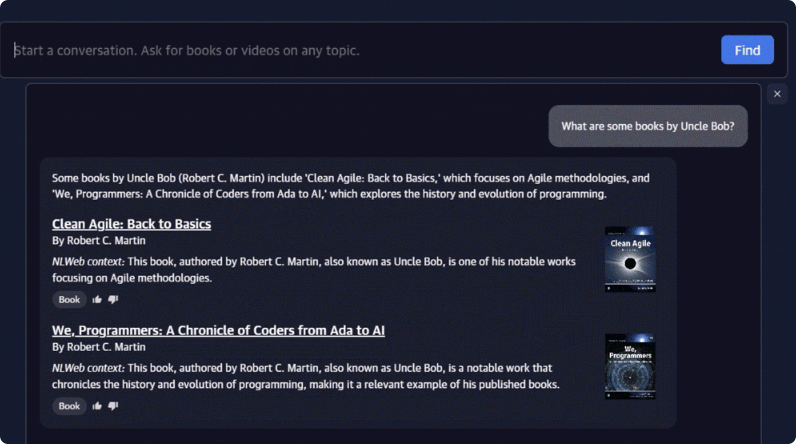
Task: Select the We, Programmers book cover thumbnail
Action: 630,366
